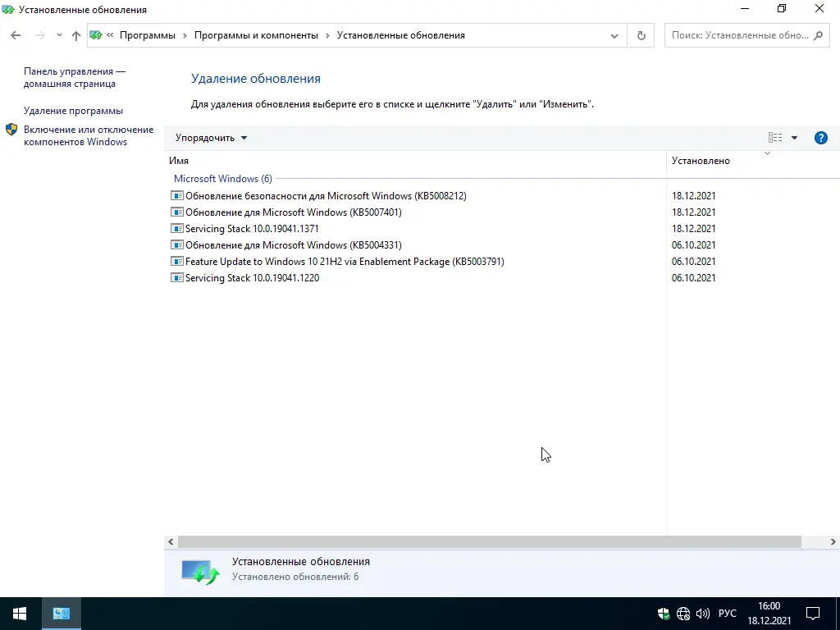The image size is (840, 630).
Task: Click the shield icon beside Windows components
Action: pyautogui.click(x=11, y=130)
